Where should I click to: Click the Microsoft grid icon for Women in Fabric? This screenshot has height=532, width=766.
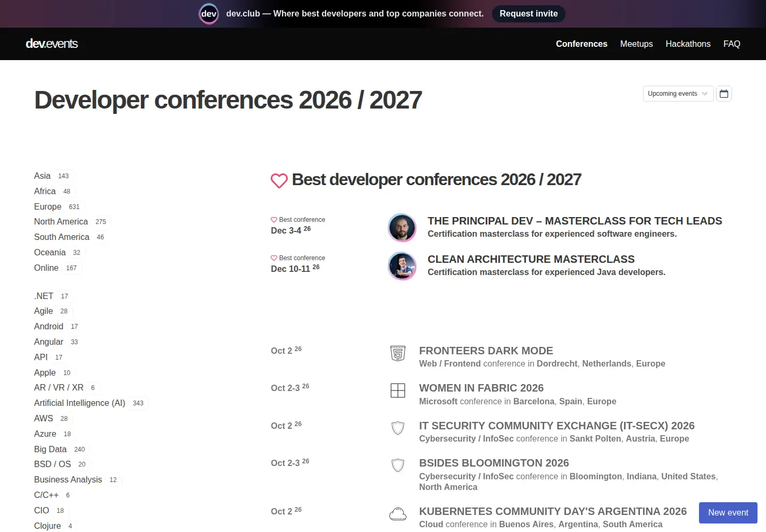pyautogui.click(x=398, y=390)
